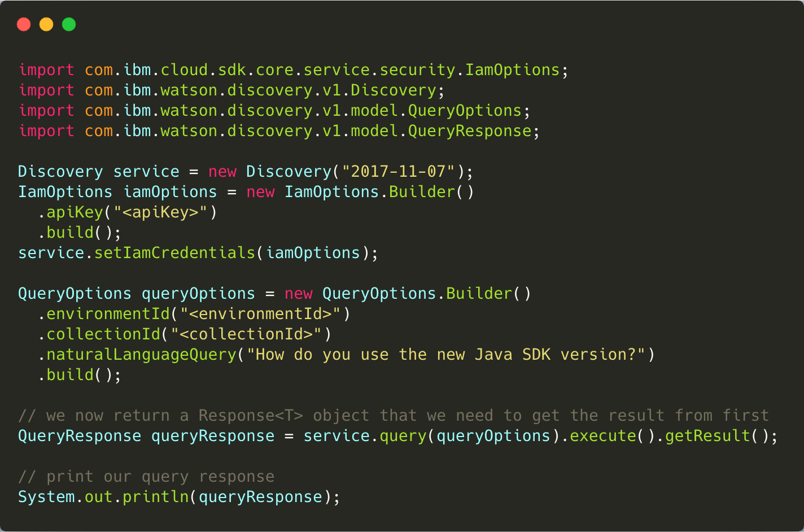The width and height of the screenshot is (804, 532).
Task: Select the getResult method call
Action: pos(706,435)
